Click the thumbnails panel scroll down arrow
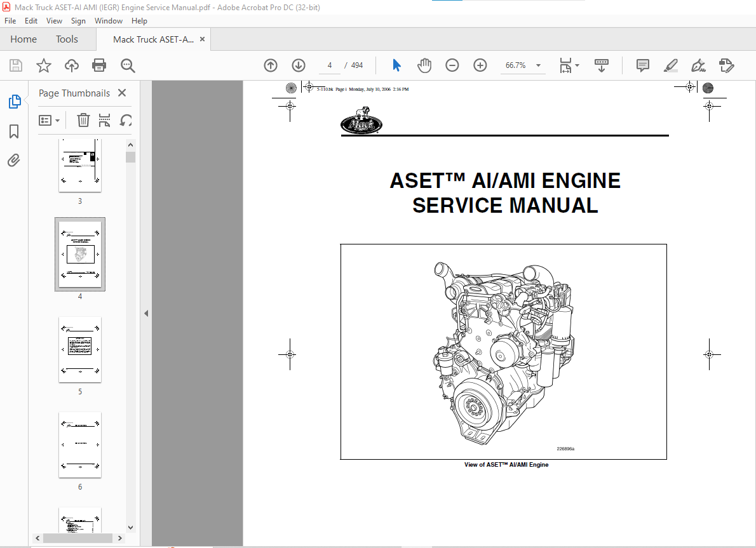The width and height of the screenshot is (756, 548). 131,527
